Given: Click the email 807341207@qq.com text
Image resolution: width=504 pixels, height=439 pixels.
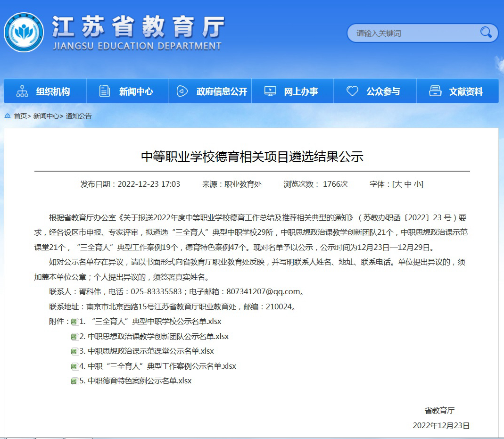Looking at the screenshot, I should tap(263, 291).
